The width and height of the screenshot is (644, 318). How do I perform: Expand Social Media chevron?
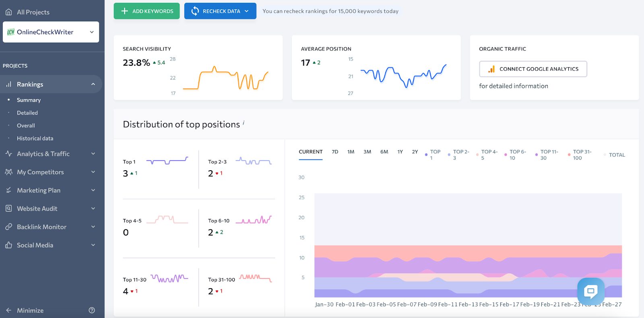click(x=93, y=245)
